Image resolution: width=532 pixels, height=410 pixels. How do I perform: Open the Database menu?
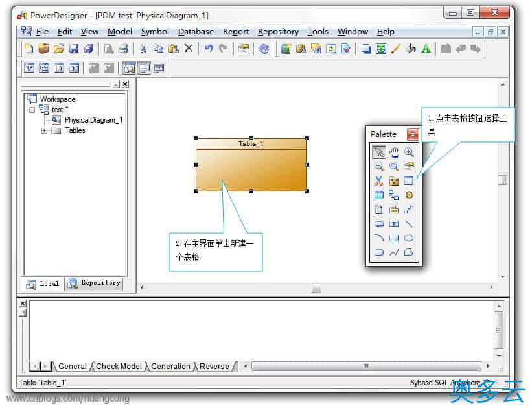[x=196, y=32]
